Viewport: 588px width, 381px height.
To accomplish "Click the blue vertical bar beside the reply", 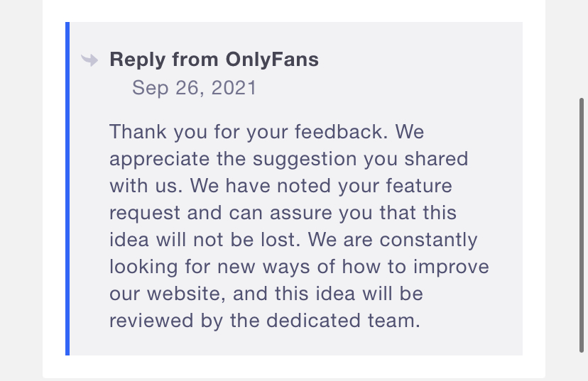I will [x=67, y=188].
